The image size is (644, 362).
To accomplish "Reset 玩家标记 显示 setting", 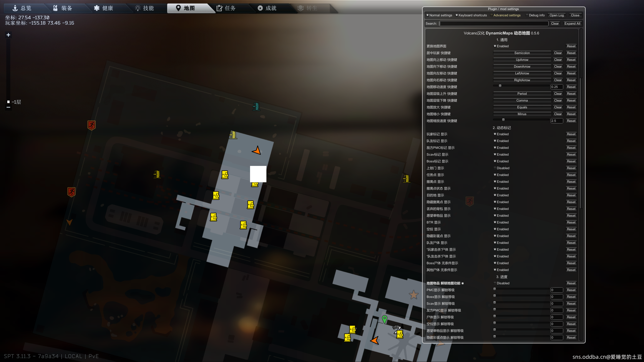I will click(571, 134).
